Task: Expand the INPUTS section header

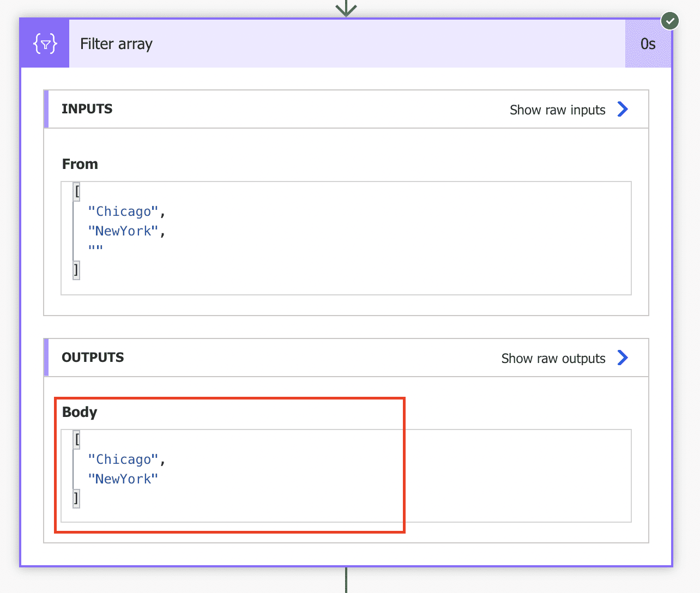Action: 87,108
